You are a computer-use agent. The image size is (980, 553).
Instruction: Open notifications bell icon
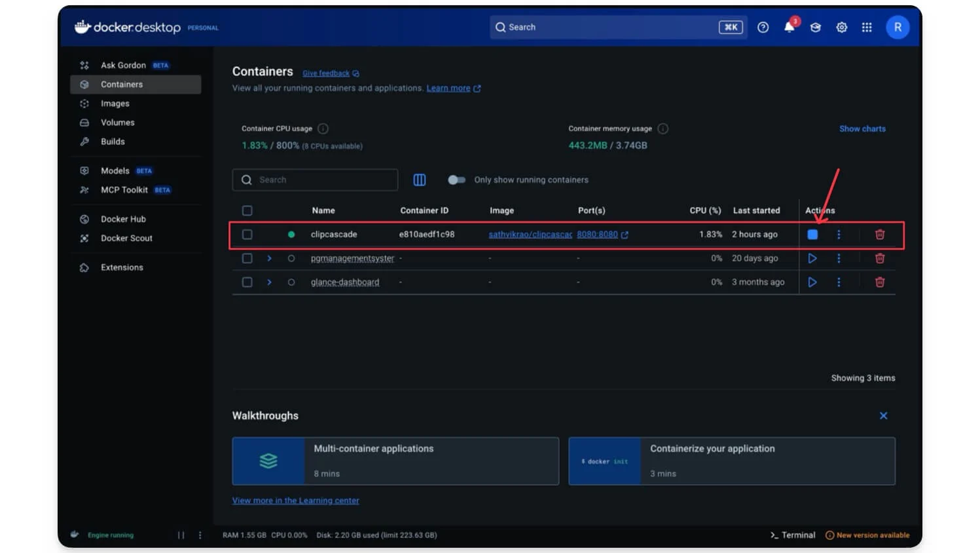tap(789, 28)
